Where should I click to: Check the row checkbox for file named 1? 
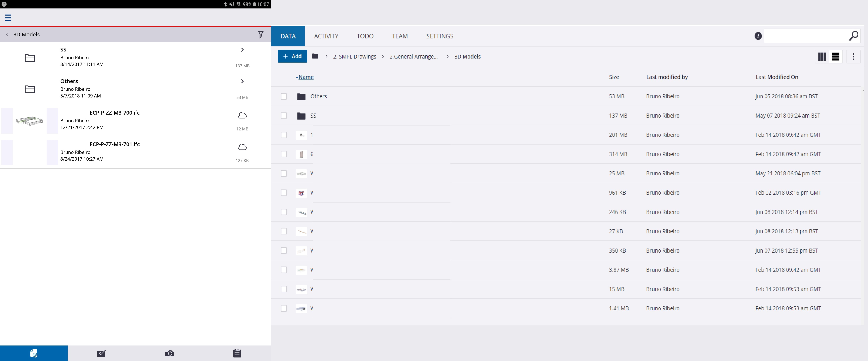284,135
